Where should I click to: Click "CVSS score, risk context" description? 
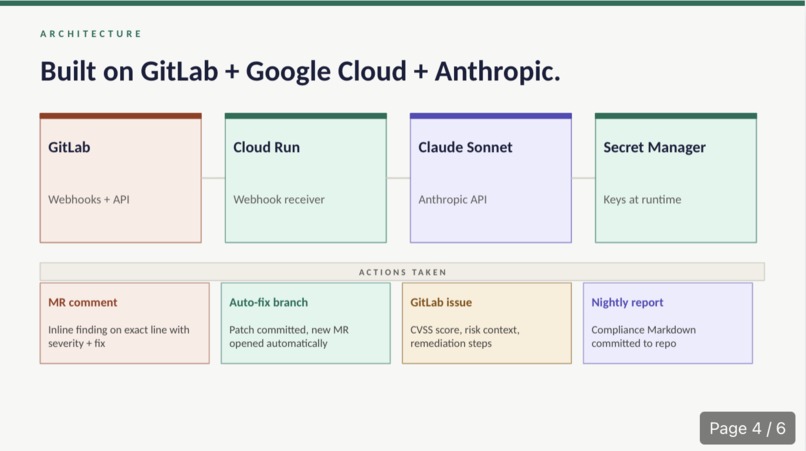(x=465, y=336)
